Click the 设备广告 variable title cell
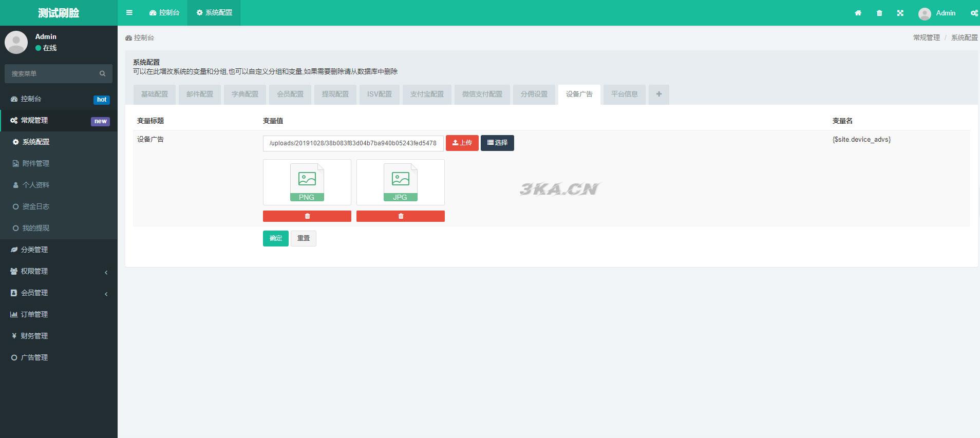This screenshot has height=438, width=980. click(150, 140)
